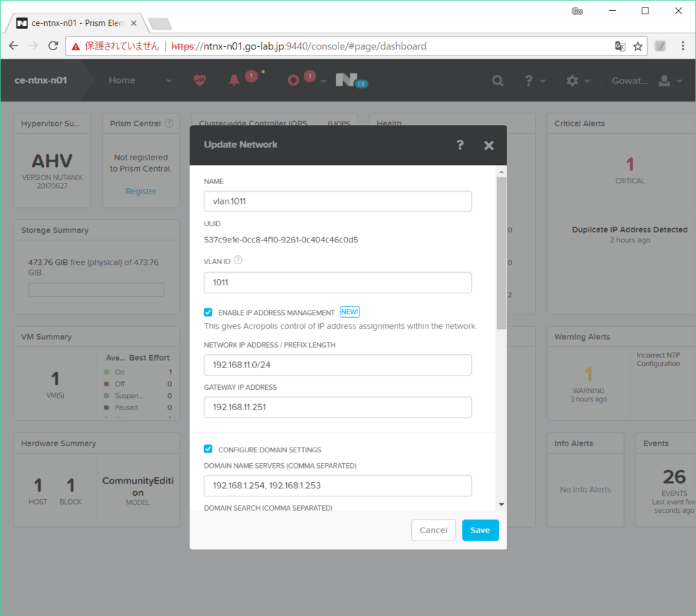The image size is (696, 616).
Task: Toggle Enable IP Address Management checkbox
Action: click(208, 312)
